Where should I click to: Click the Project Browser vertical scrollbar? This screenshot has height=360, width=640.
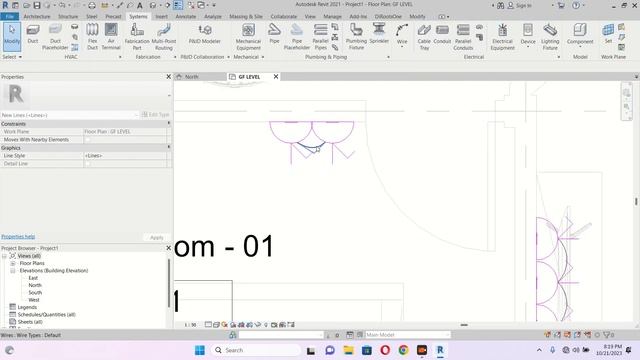tap(169, 282)
